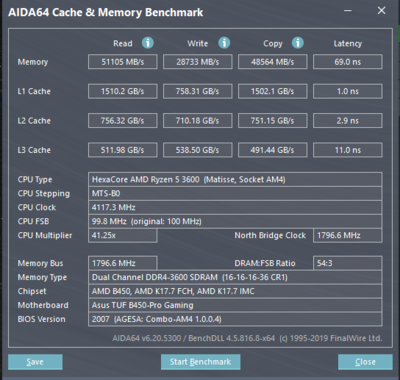Click the L3 Cache Read value 511.98 GB/s
This screenshot has width=400, height=380.
123,150
